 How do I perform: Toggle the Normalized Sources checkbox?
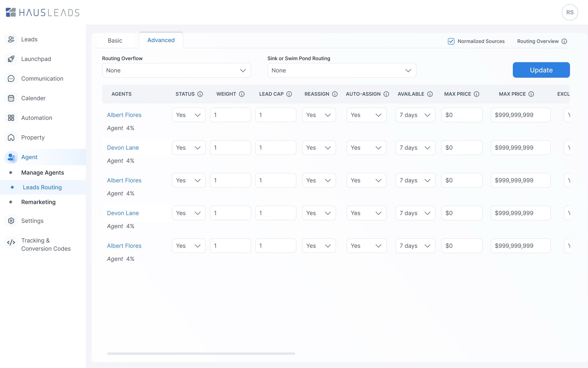(x=451, y=41)
